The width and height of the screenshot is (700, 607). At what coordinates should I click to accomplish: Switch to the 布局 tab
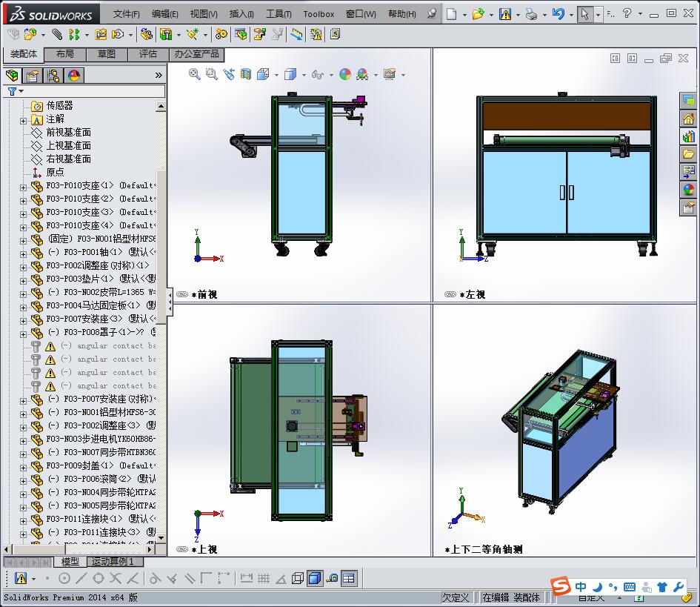pyautogui.click(x=65, y=54)
